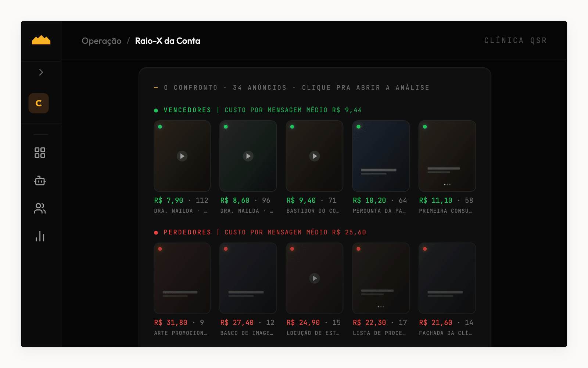The image size is (588, 368).
Task: Click the "R$ 9,44" winners average cost
Action: [x=347, y=110]
